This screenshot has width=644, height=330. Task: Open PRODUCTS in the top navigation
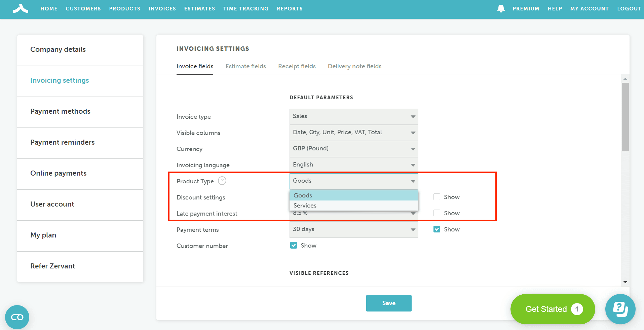point(124,9)
